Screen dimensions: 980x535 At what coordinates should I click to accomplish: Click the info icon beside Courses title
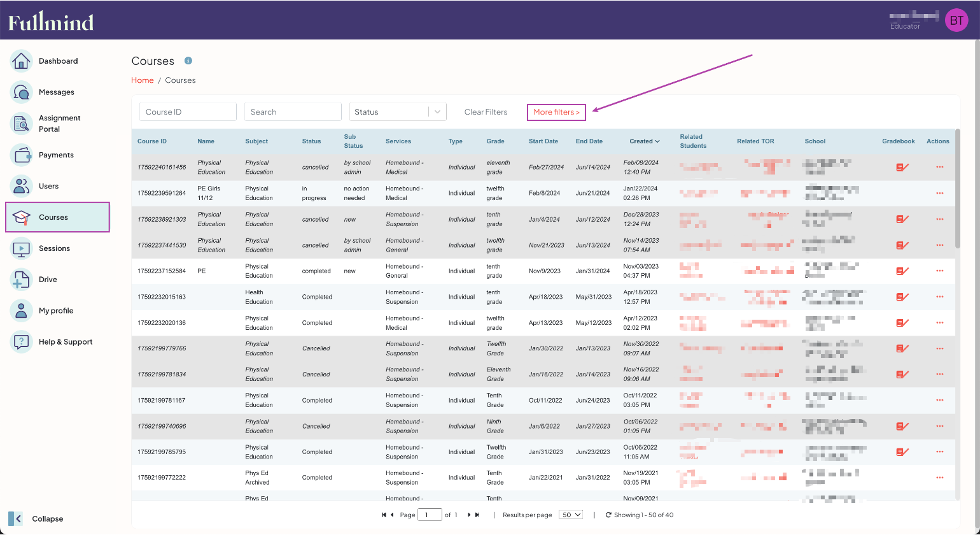point(188,61)
